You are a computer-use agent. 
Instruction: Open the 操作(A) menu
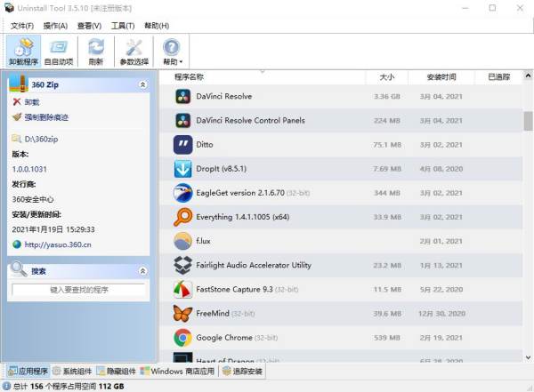55,26
